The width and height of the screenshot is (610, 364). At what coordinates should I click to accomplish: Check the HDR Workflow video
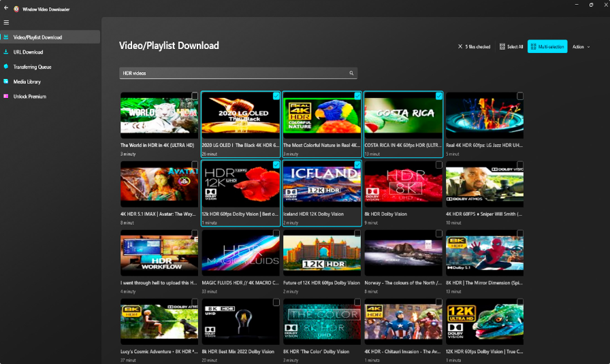[x=195, y=234]
